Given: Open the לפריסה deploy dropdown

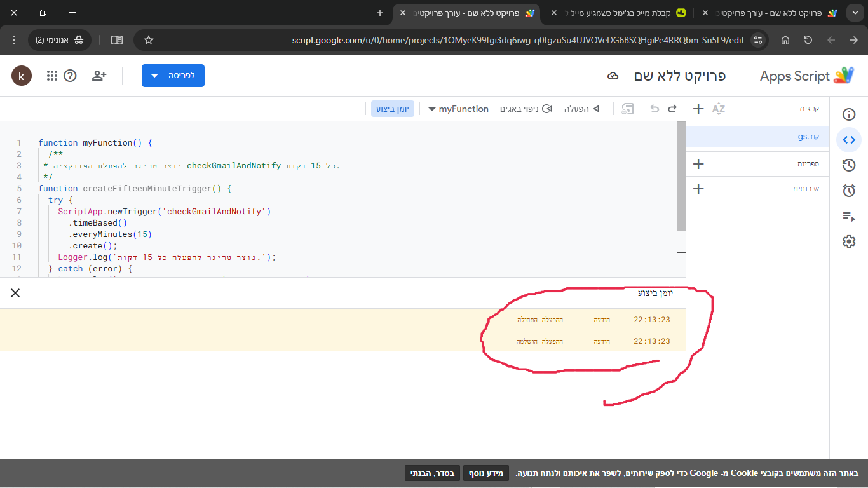Looking at the screenshot, I should [173, 76].
